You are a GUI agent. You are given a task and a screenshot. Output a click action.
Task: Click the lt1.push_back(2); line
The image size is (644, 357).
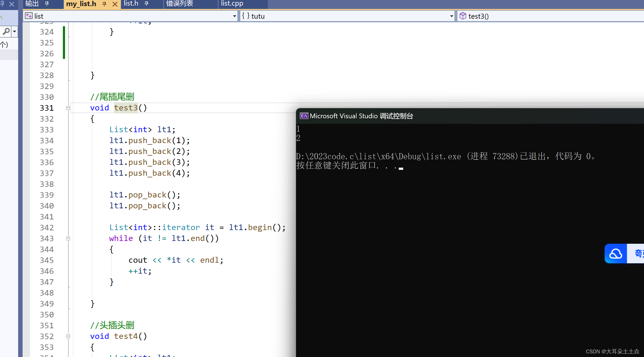click(150, 151)
